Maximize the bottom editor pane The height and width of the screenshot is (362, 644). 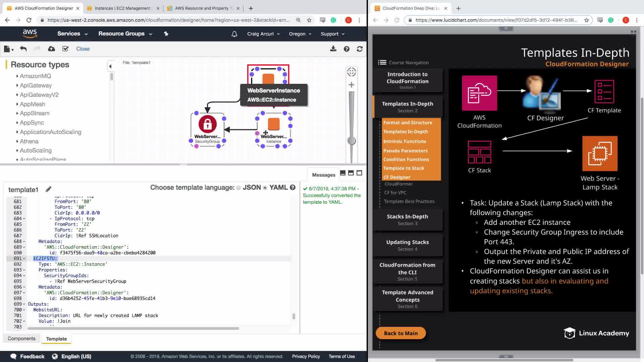(359, 173)
